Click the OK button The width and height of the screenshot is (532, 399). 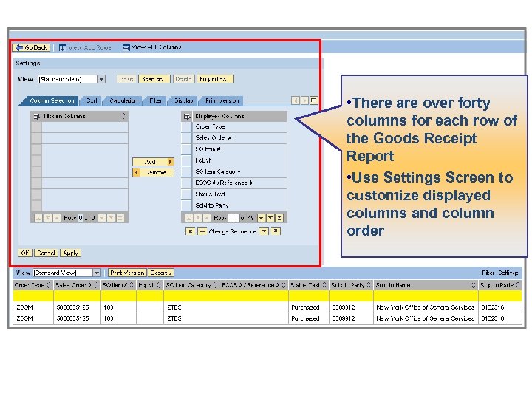point(25,253)
